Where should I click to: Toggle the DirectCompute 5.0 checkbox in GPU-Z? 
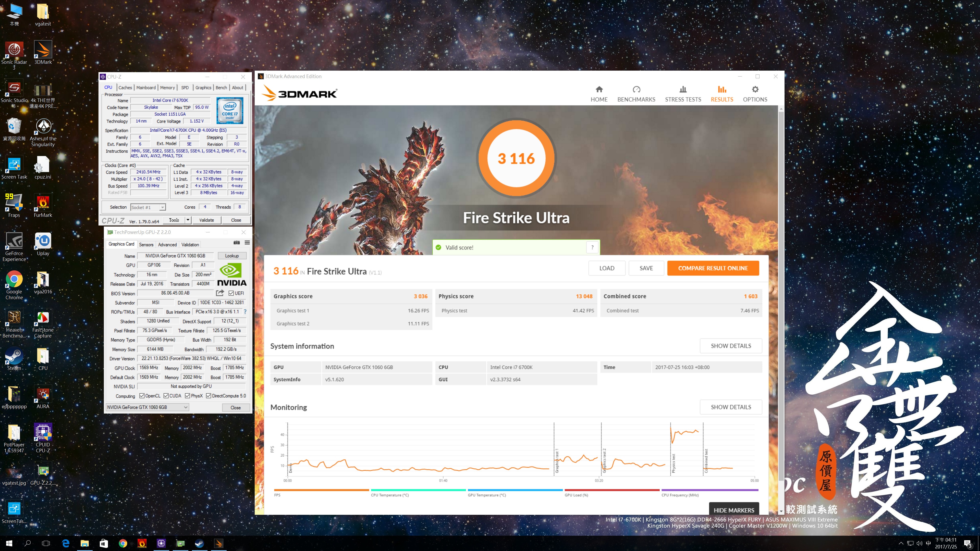pos(209,396)
